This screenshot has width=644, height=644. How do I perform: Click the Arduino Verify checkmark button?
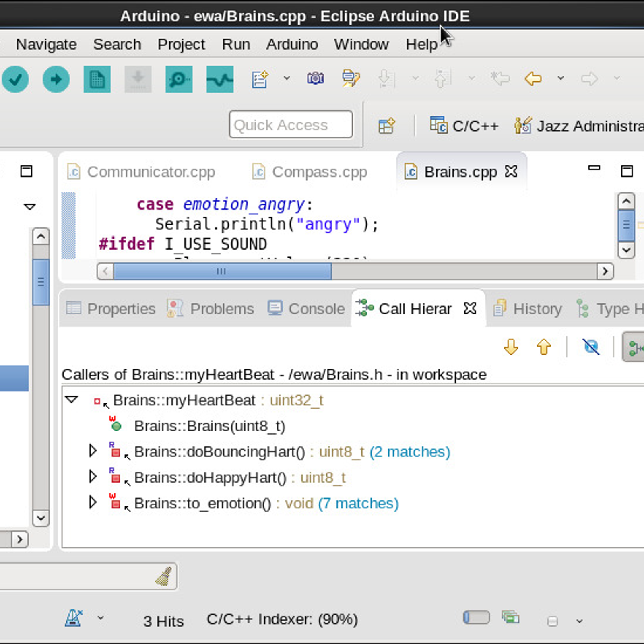15,79
